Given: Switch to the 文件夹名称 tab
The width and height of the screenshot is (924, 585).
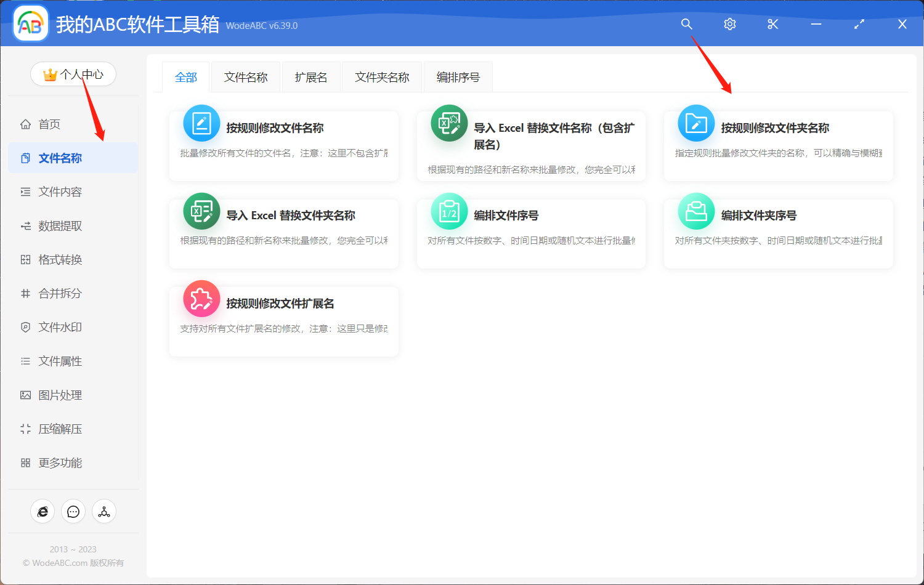Looking at the screenshot, I should point(381,76).
